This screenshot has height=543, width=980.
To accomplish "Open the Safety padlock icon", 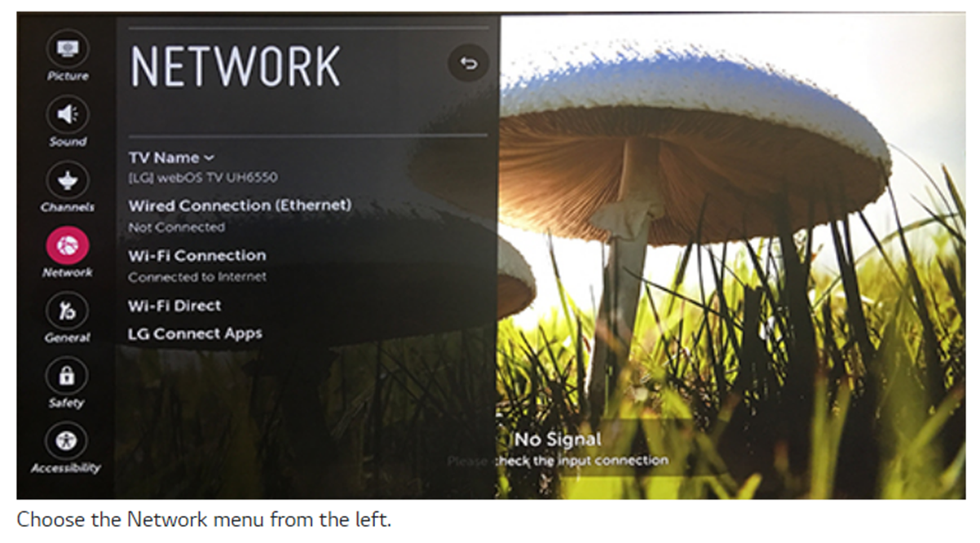I will tap(67, 375).
